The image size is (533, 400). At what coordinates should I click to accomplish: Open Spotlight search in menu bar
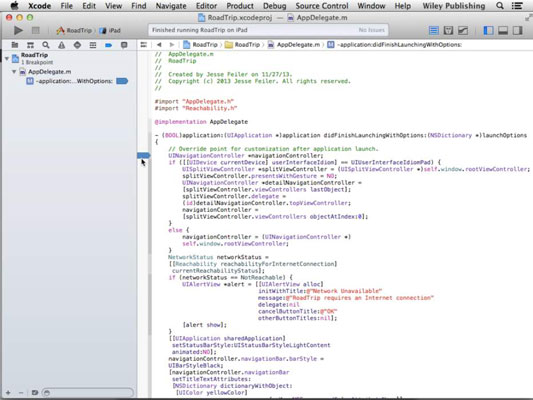click(x=500, y=6)
